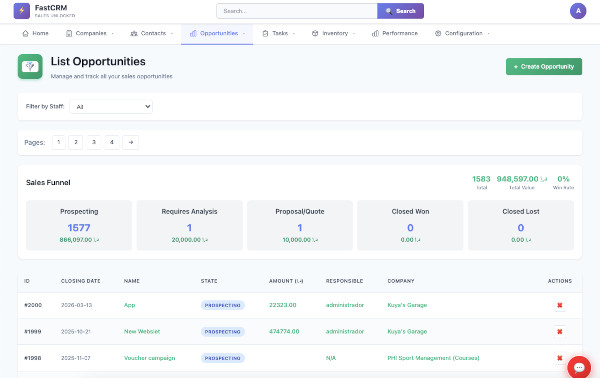Open the App opportunity link
This screenshot has height=378, width=600.
(129, 305)
